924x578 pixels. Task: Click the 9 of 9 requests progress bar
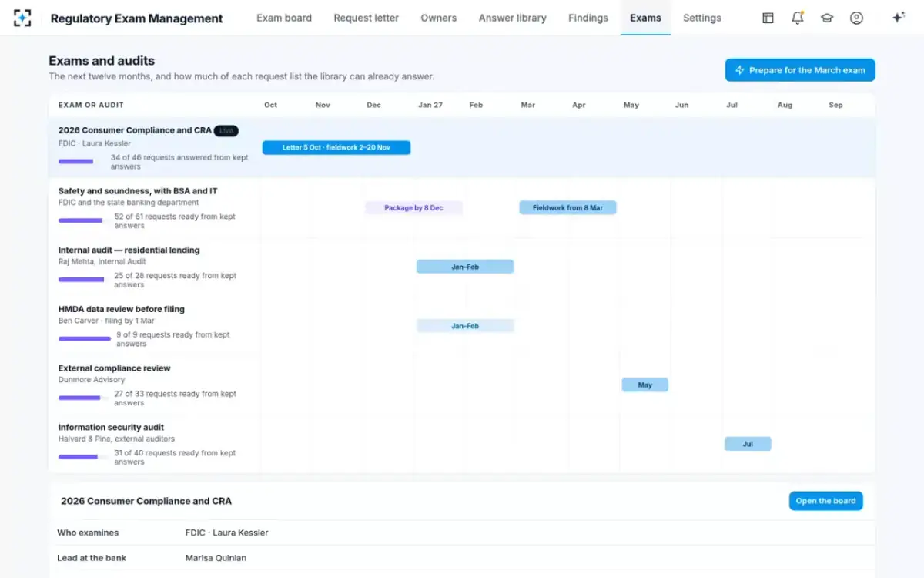tap(85, 339)
